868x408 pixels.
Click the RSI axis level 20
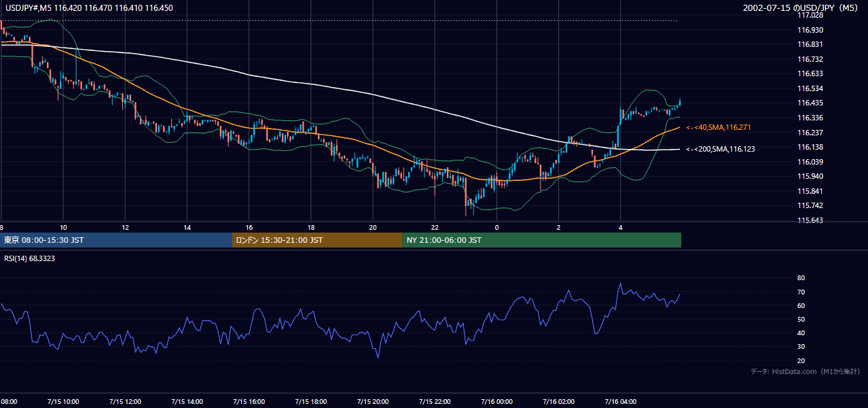(x=801, y=360)
